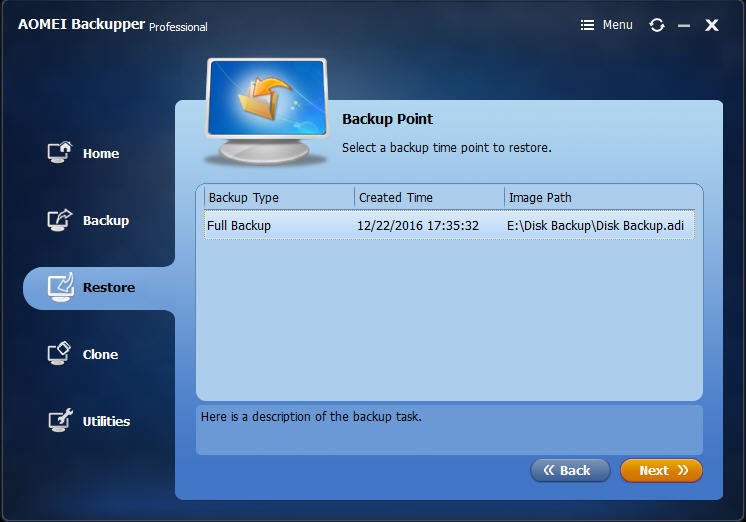Image resolution: width=746 pixels, height=522 pixels.
Task: Click the restore folder monitor illustration
Action: point(266,111)
